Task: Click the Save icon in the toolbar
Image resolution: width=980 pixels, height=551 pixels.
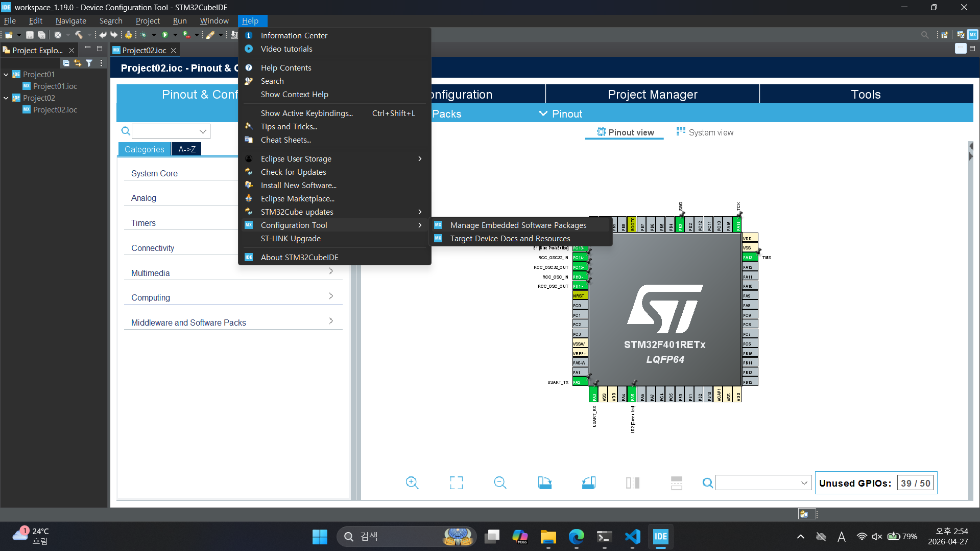Action: (30, 35)
